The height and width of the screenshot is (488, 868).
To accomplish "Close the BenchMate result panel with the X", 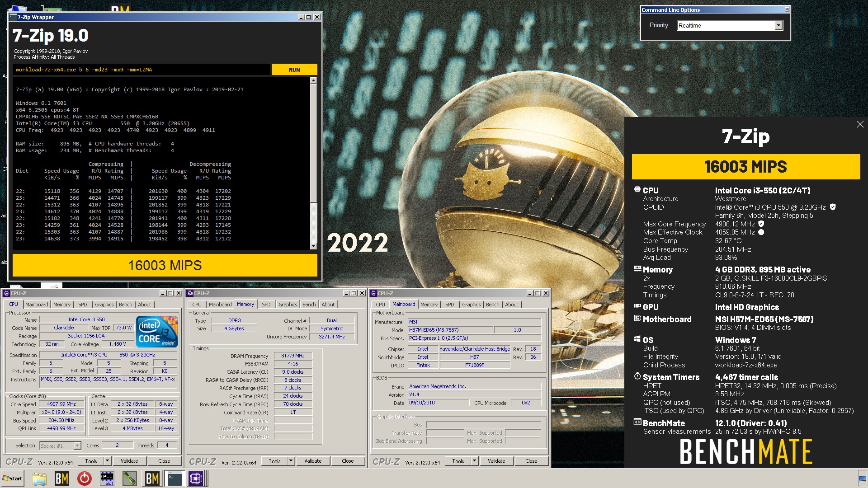I will pos(860,124).
